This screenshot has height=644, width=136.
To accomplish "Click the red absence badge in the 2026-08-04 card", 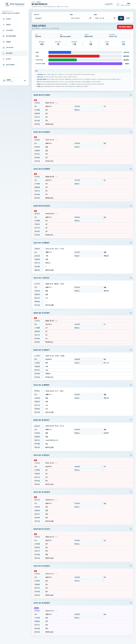I will pyautogui.click(x=35, y=137).
